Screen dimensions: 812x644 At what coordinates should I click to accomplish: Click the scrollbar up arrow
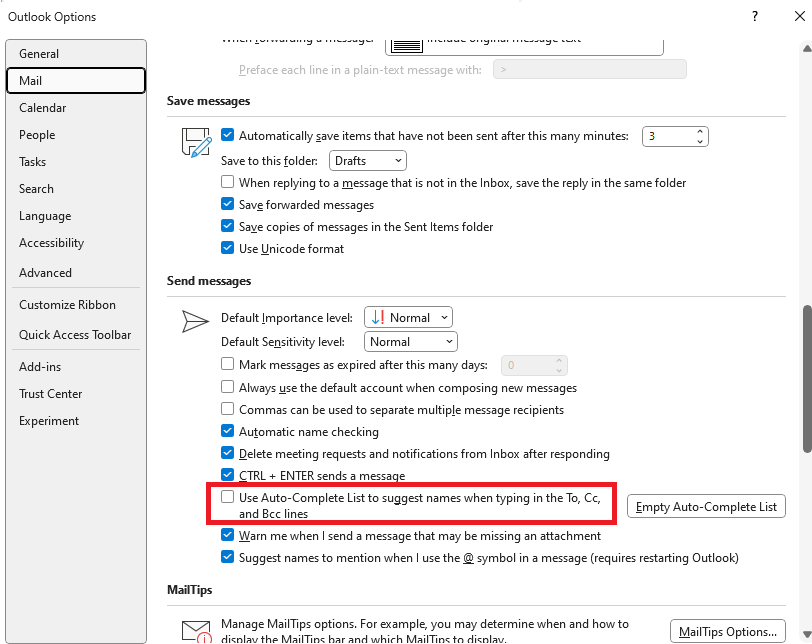[x=807, y=49]
